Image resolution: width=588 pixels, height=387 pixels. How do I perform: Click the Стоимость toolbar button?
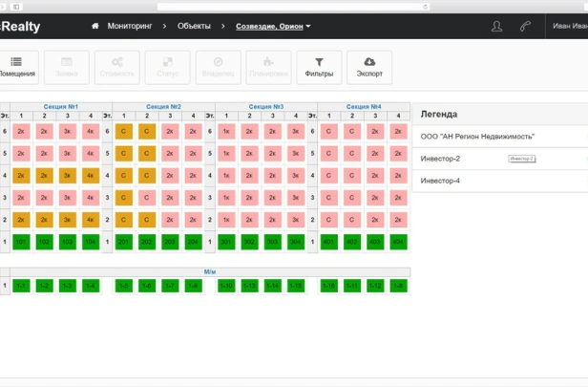point(117,68)
